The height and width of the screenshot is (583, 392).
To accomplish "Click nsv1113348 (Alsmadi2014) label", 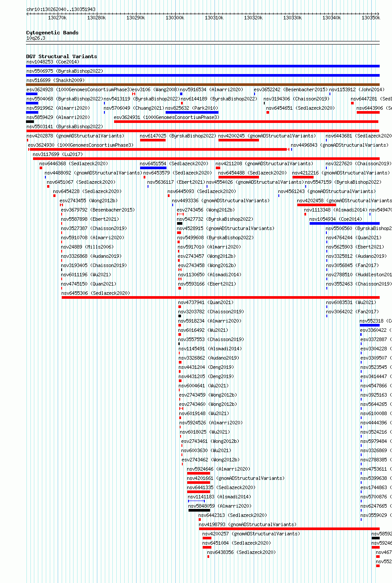I will point(336,210).
